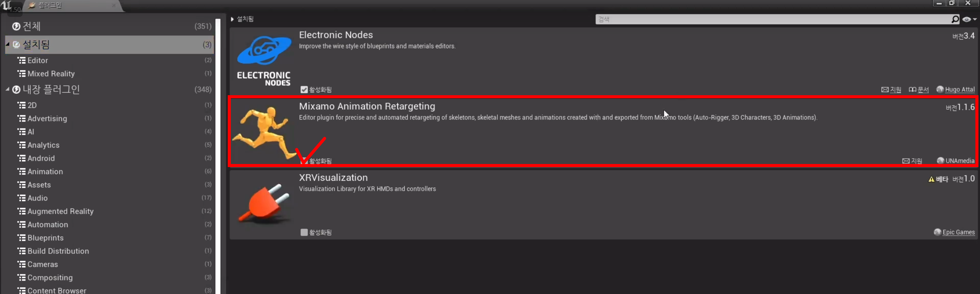Click the 설치됨 breadcrumb arrow
Viewport: 980px width, 294px height.
click(232, 19)
